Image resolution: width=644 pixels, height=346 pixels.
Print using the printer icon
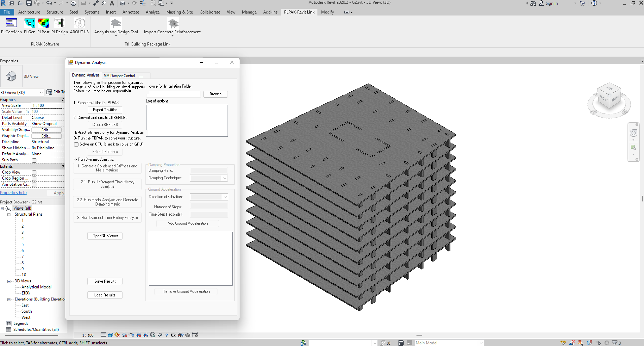73,3
